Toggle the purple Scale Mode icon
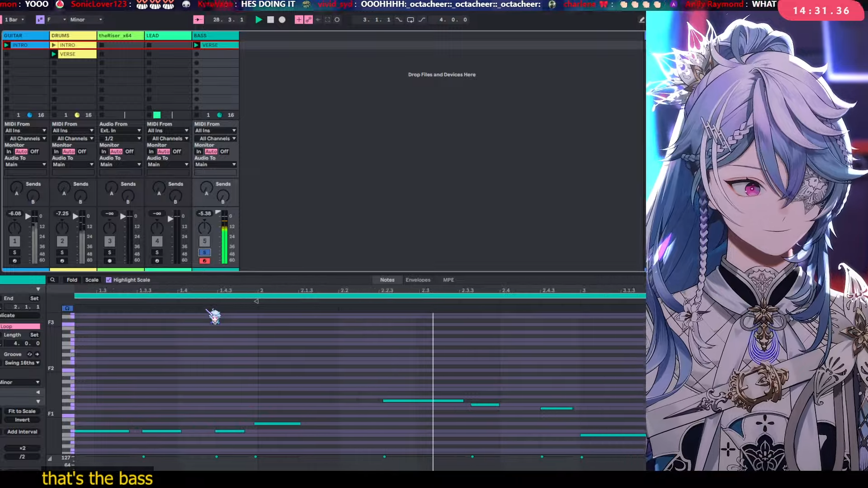The height and width of the screenshot is (488, 868). click(x=40, y=20)
